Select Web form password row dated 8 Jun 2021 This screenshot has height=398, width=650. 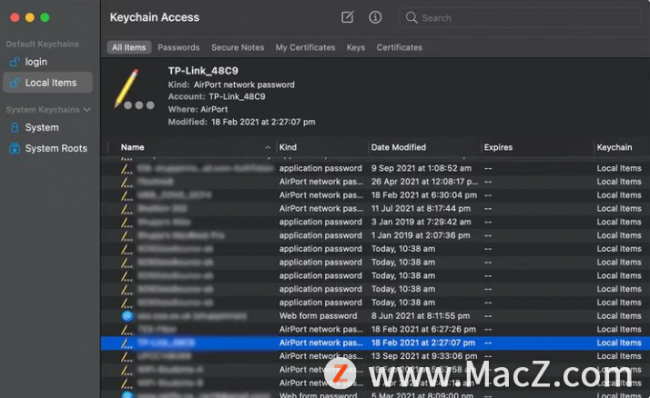click(375, 316)
